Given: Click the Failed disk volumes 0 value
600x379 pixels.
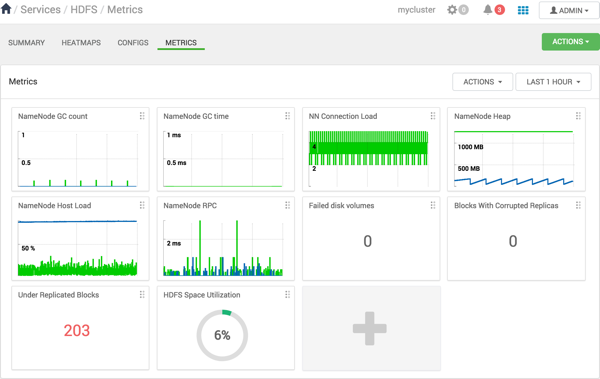Looking at the screenshot, I should click(x=367, y=241).
